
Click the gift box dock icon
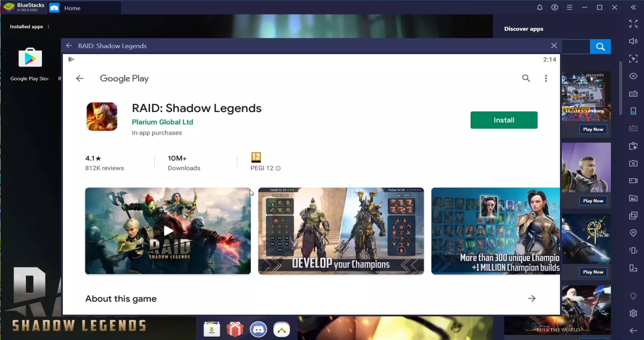tap(235, 329)
